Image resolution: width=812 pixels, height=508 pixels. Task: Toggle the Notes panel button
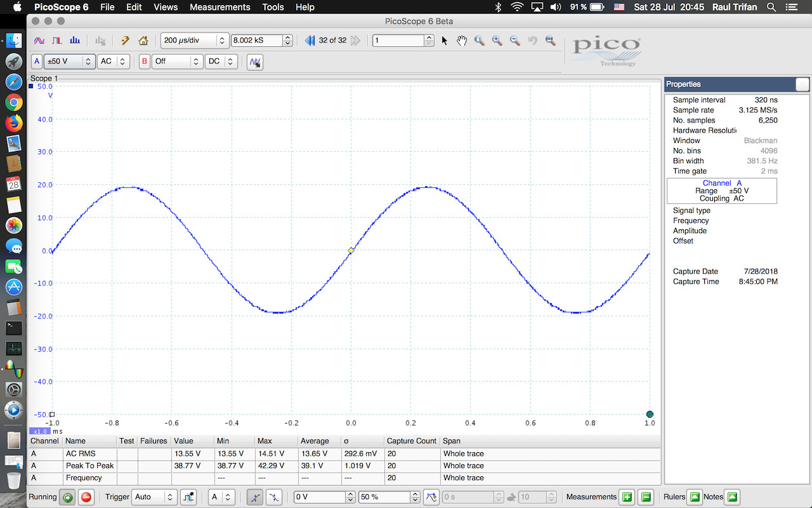pyautogui.click(x=732, y=497)
